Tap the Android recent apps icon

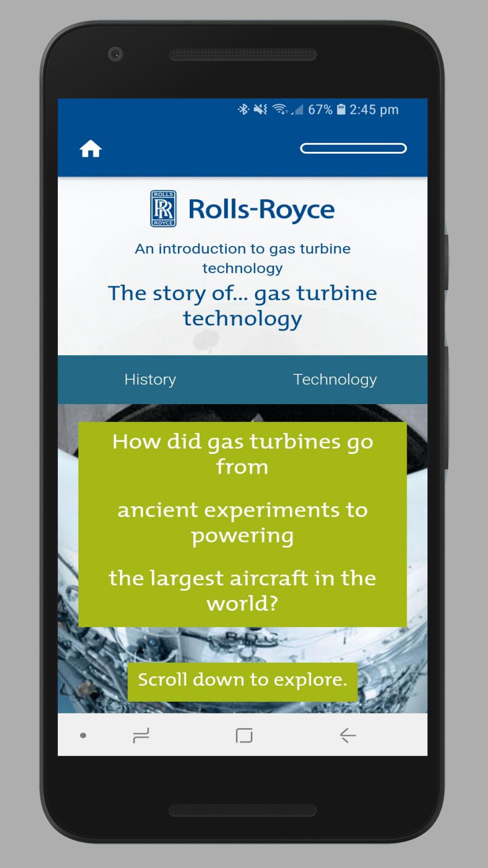tap(141, 736)
